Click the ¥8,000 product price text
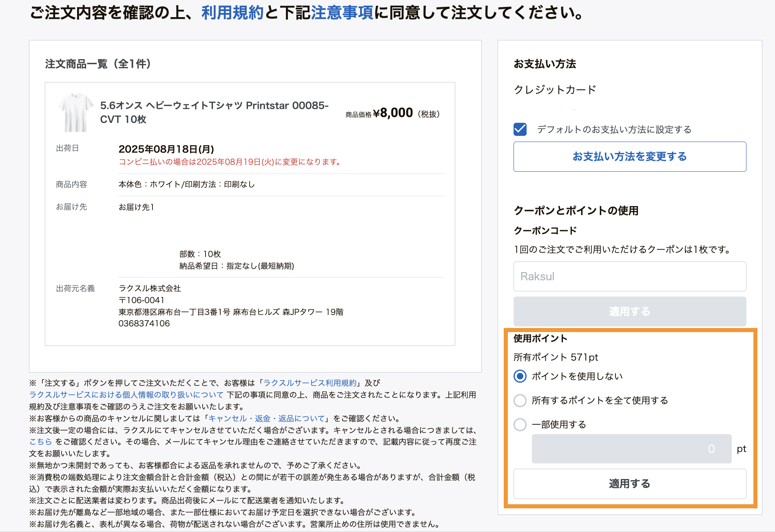 click(x=393, y=113)
